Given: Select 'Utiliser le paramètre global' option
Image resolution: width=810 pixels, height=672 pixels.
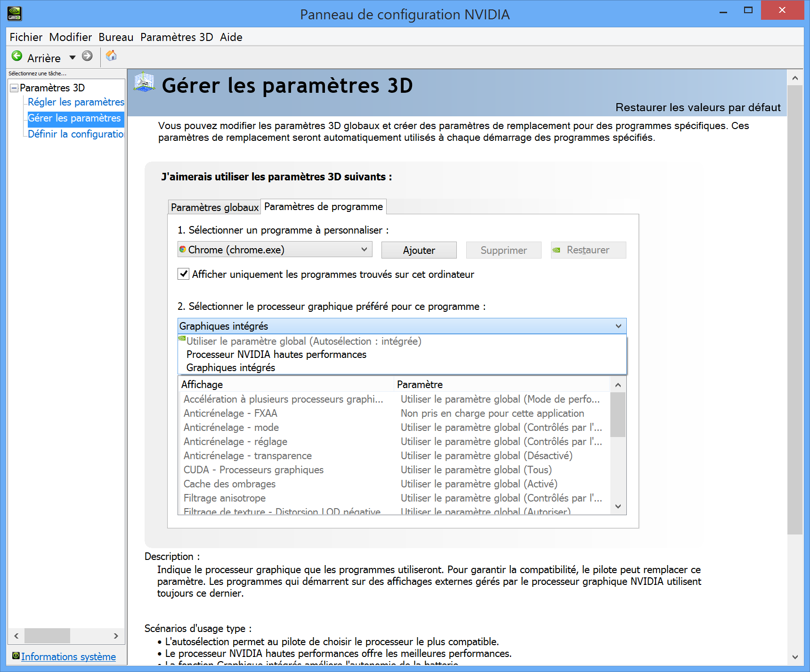Looking at the screenshot, I should point(303,341).
